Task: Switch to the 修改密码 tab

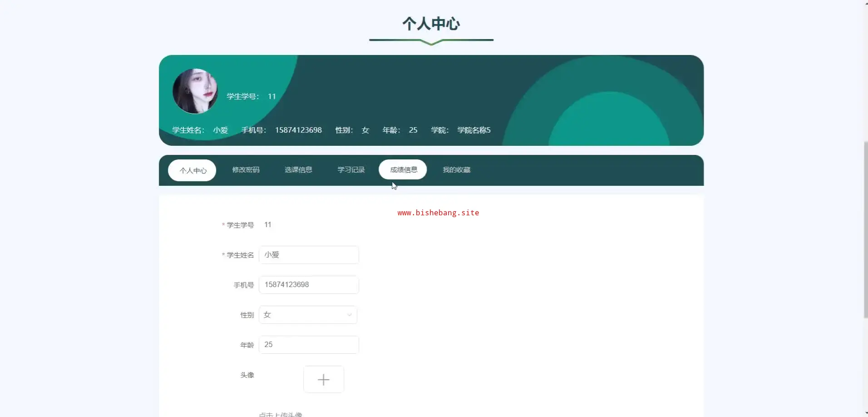Action: click(246, 170)
